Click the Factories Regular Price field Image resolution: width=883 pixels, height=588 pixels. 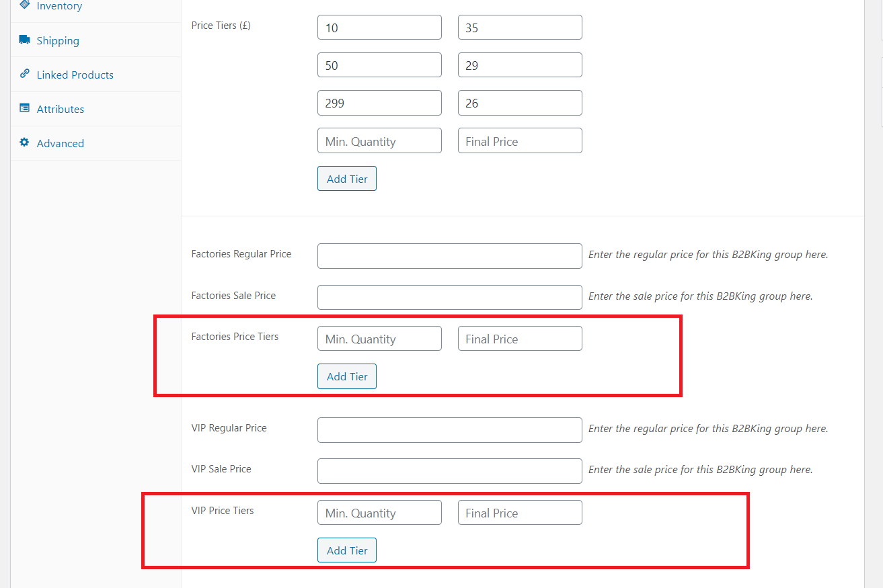pyautogui.click(x=450, y=256)
